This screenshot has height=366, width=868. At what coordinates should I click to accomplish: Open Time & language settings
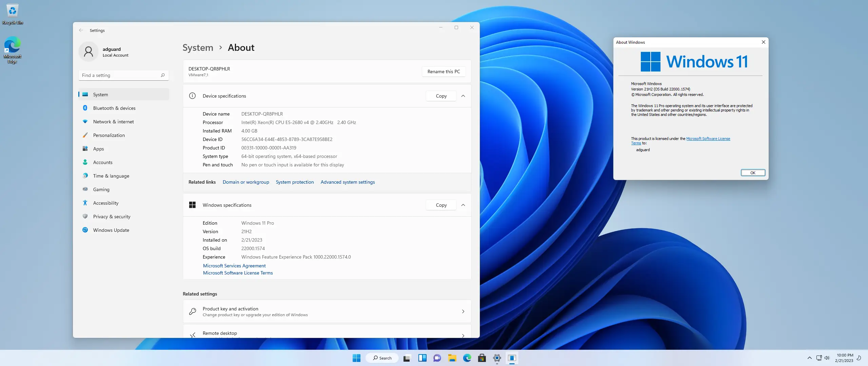pos(124,176)
